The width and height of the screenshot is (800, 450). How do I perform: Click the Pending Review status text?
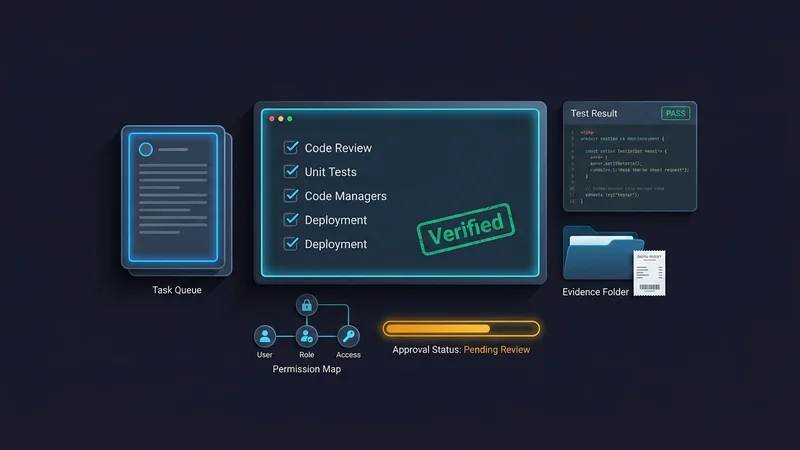click(497, 349)
